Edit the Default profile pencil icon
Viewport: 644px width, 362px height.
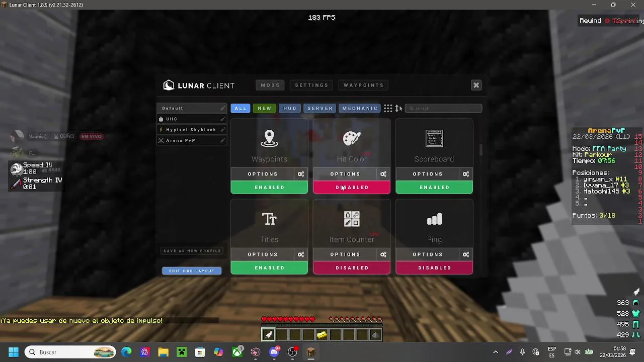tap(222, 108)
